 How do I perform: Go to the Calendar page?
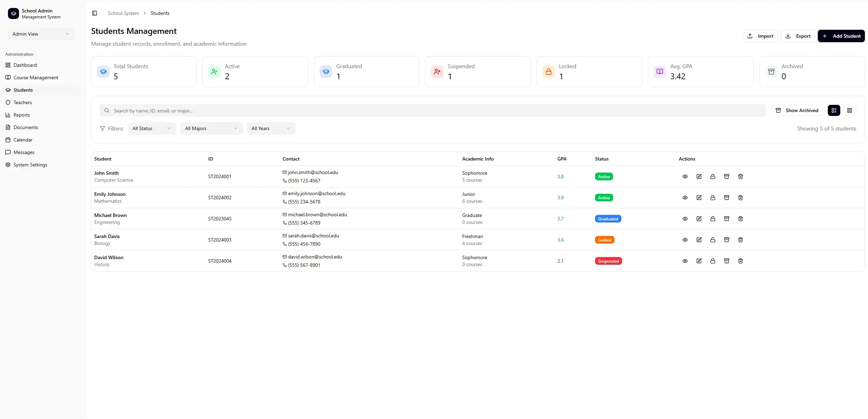pyautogui.click(x=23, y=139)
